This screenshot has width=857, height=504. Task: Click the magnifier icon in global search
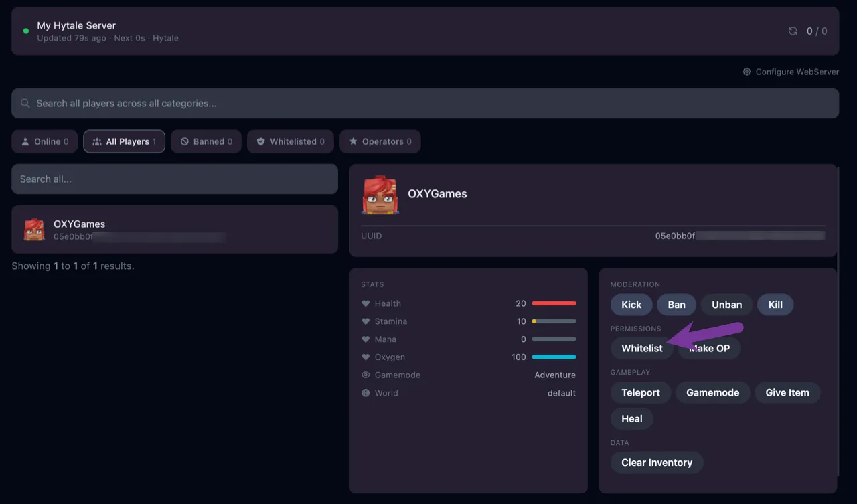pyautogui.click(x=25, y=103)
